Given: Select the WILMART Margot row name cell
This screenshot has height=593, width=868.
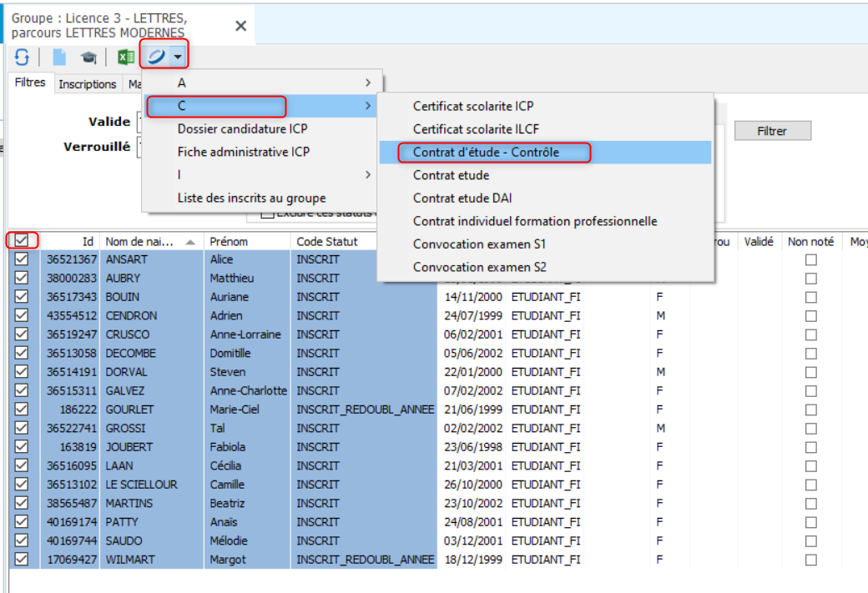Looking at the screenshot, I should (130, 560).
